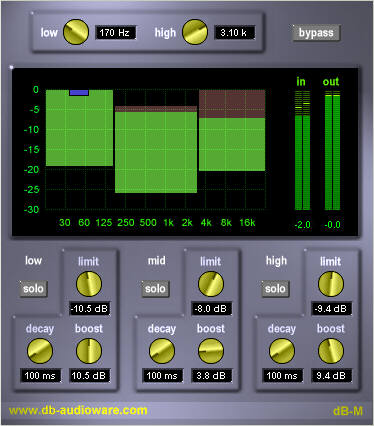Open the www.db-audioware.com link
This screenshot has height=426, width=374.
(x=78, y=410)
